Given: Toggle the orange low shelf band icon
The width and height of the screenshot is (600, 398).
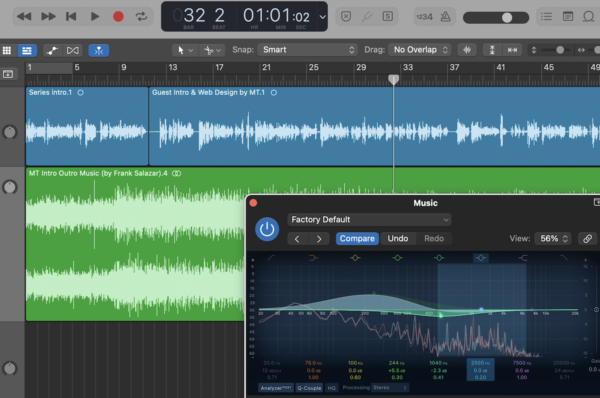Looking at the screenshot, I should 313,258.
